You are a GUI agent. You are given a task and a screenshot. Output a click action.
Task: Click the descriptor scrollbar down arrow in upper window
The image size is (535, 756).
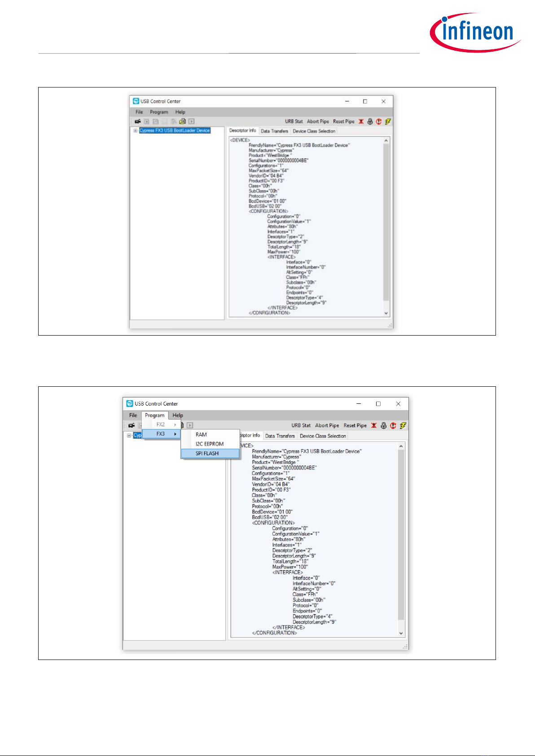[386, 313]
